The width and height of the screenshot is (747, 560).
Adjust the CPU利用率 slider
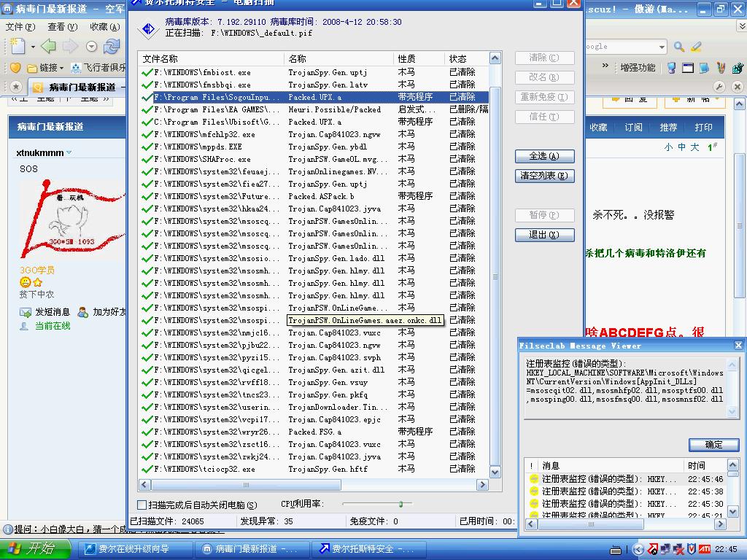(400, 504)
